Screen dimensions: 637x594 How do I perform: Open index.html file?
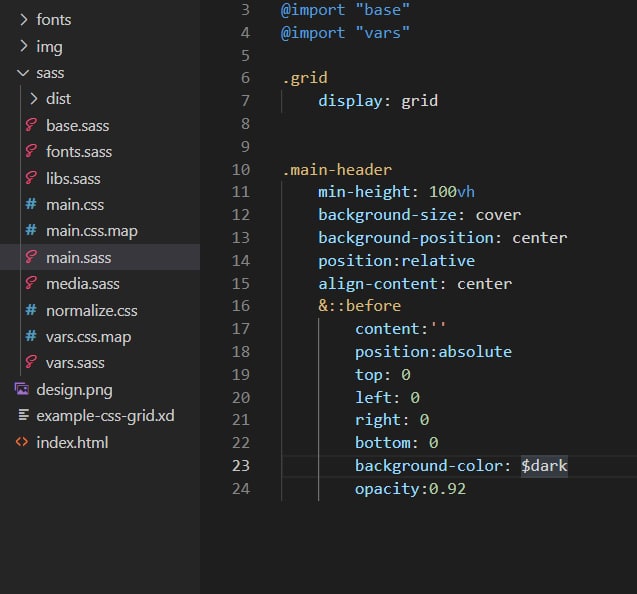coord(72,442)
